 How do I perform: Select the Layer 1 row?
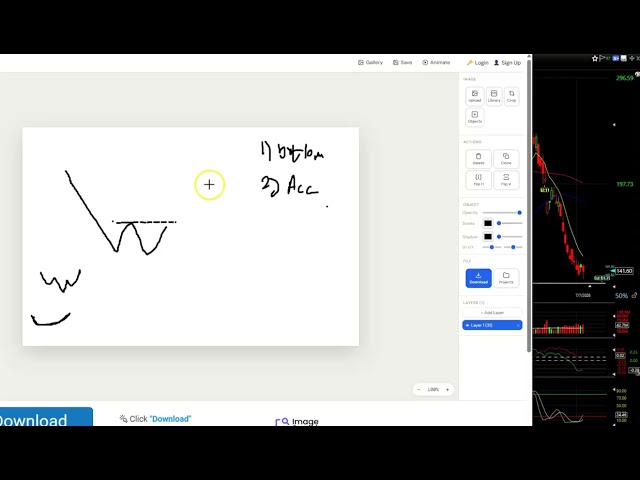[x=492, y=325]
